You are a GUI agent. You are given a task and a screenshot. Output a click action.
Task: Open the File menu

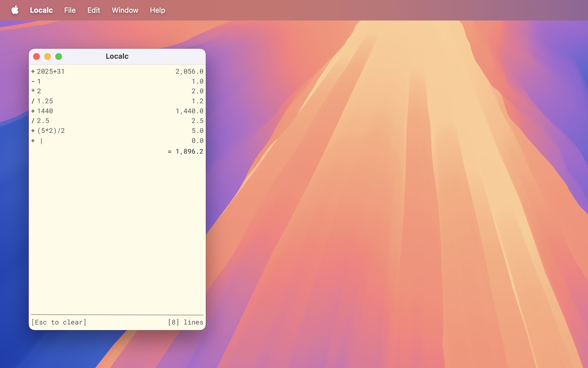69,10
